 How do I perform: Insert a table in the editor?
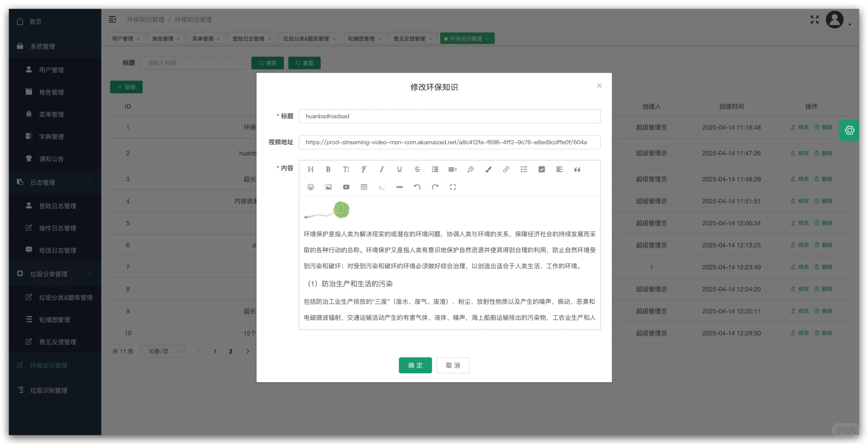point(364,187)
